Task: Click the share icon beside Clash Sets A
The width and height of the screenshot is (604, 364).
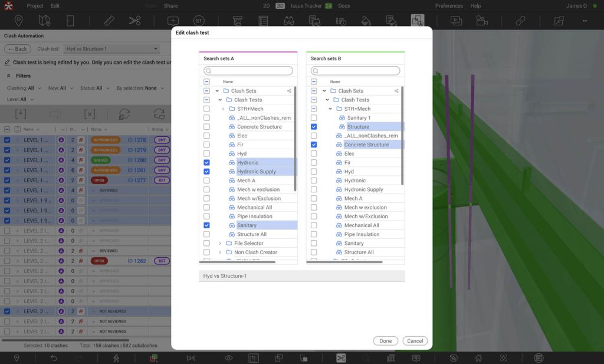Action: [x=289, y=91]
